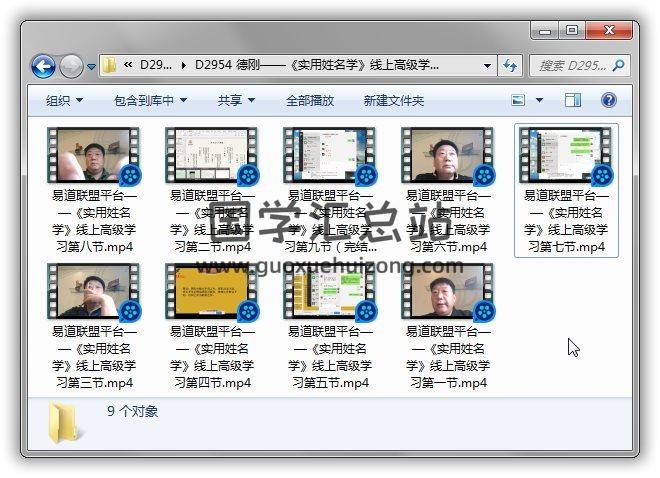
Task: Open the 共享 menu
Action: [236, 100]
